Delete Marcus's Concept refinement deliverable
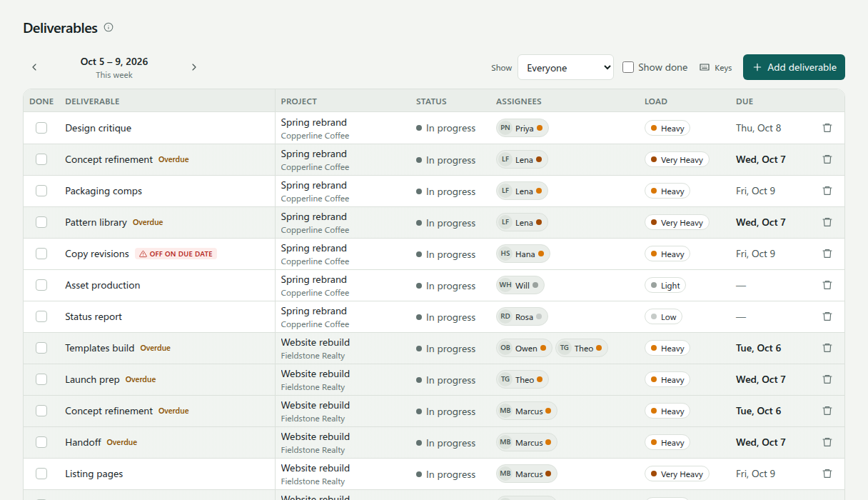The width and height of the screenshot is (868, 500). click(827, 411)
